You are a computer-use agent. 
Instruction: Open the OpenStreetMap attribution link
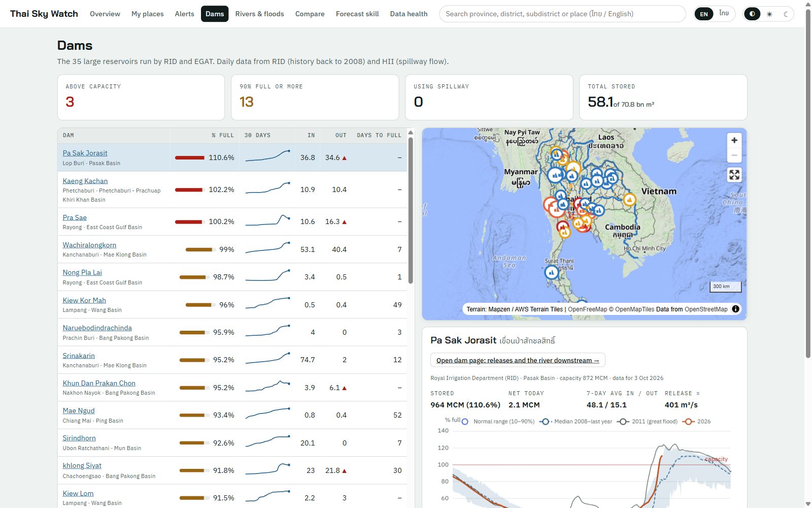(705, 309)
